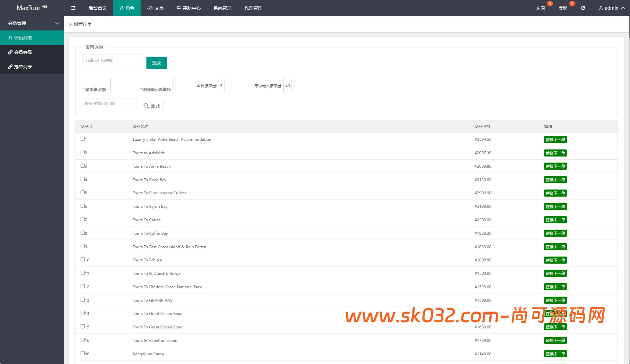Viewport: 630px width, 364px height.
Task: Open the 系统管理 top menu
Action: point(222,8)
